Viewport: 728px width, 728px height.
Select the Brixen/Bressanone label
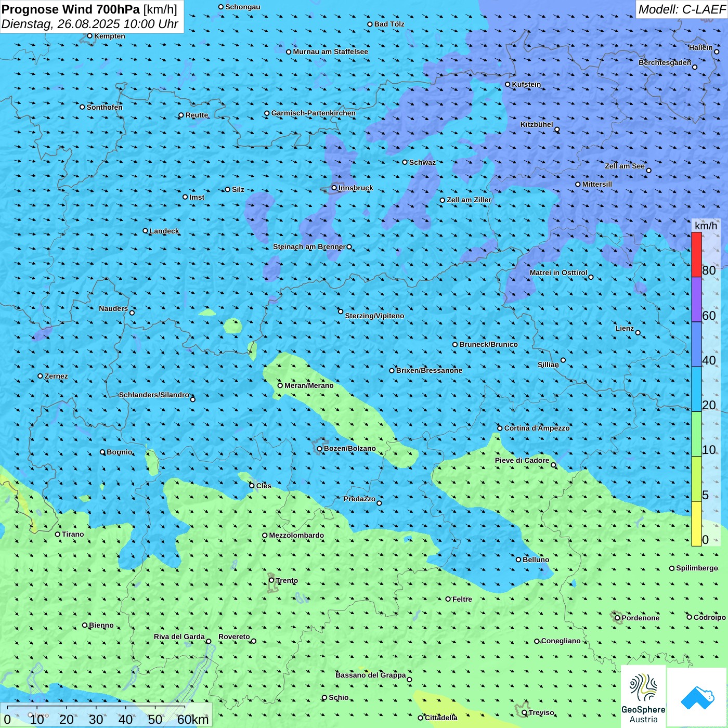[429, 370]
